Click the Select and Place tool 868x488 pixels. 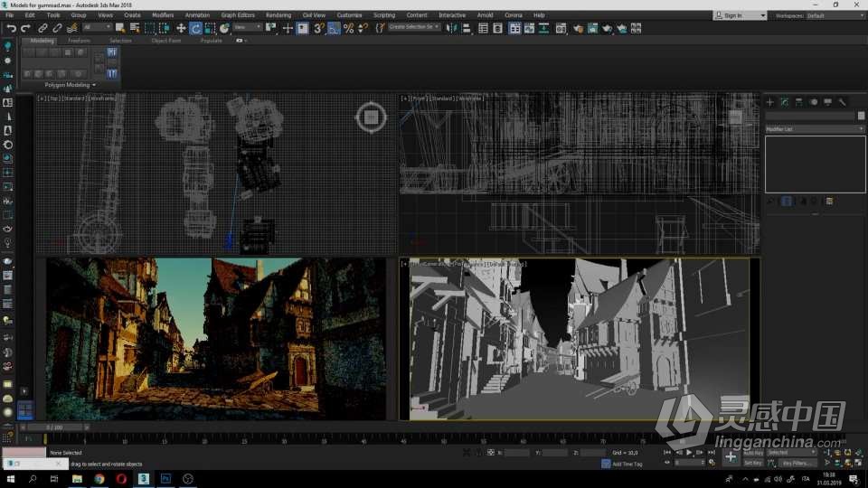(x=224, y=28)
